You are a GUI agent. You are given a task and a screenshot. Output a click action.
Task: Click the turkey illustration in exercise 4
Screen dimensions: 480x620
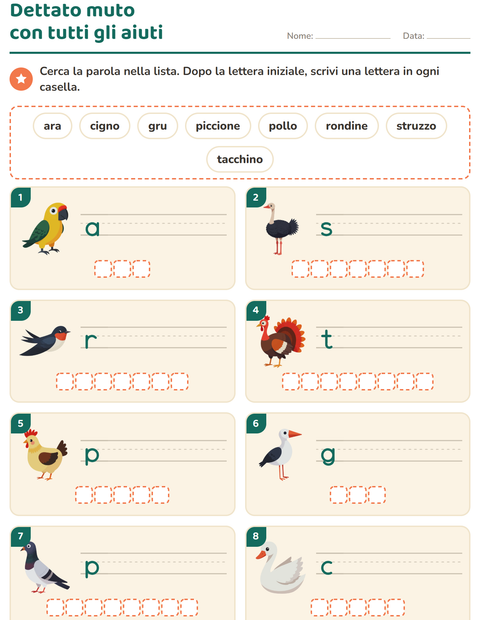281,341
